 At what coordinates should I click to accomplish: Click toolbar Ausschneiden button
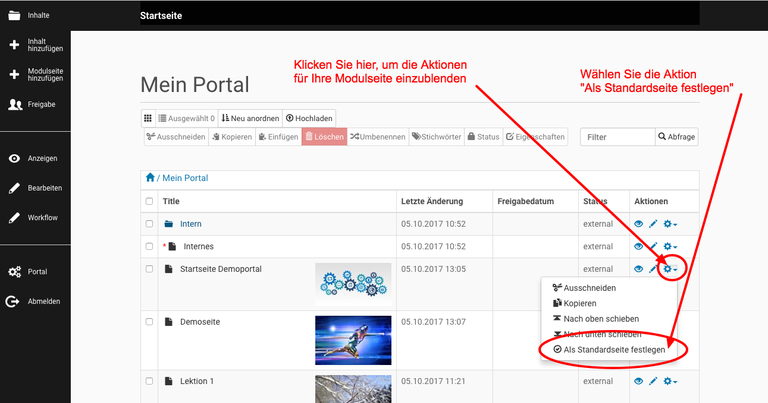point(176,137)
